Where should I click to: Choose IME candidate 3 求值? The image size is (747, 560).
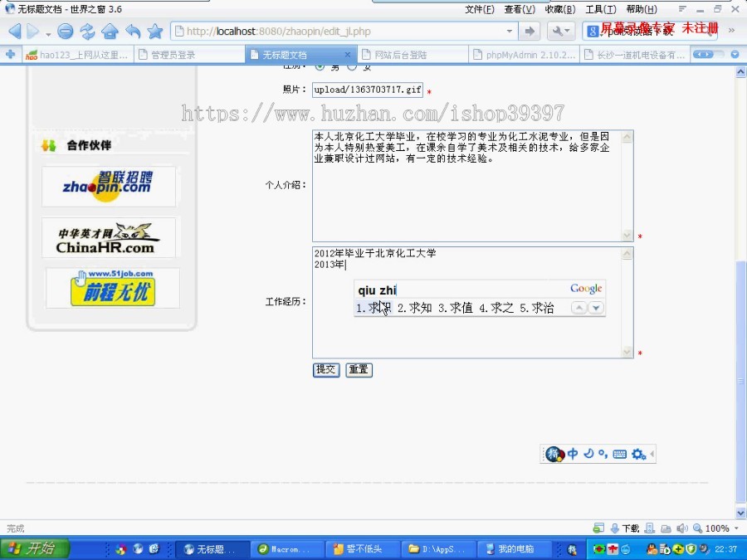coord(456,308)
